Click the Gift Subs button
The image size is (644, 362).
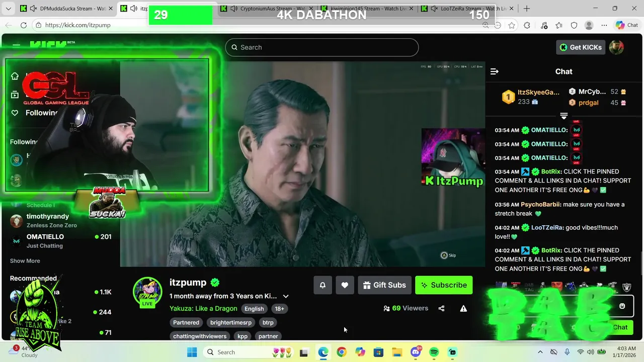pos(384,285)
